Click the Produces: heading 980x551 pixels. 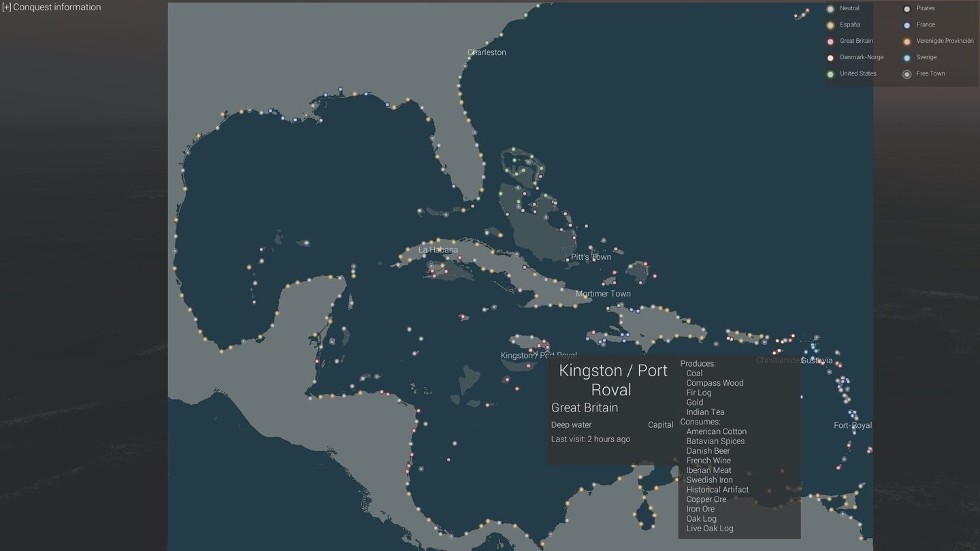coord(698,363)
